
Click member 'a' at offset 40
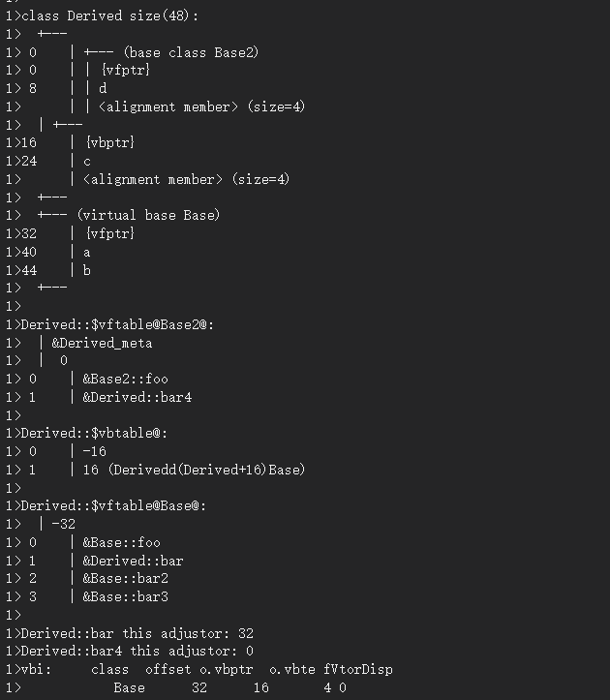pos(87,253)
